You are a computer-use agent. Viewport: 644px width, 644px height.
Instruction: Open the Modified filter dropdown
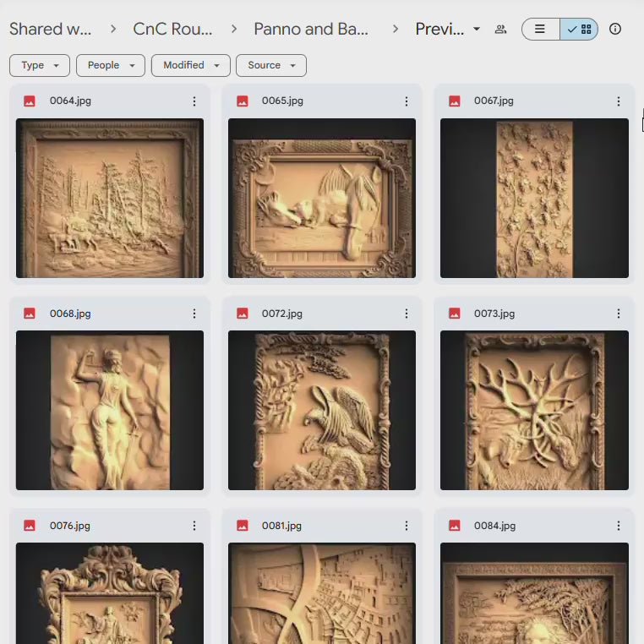(190, 65)
